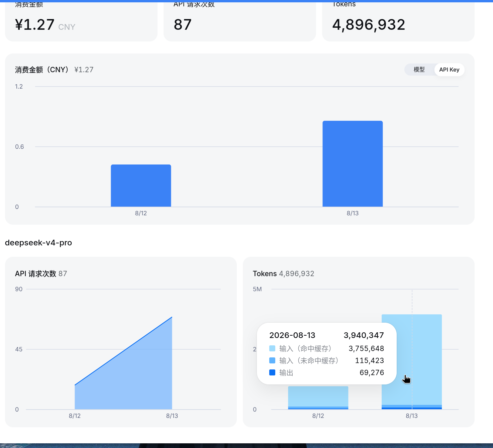Click the 8/13 spending bar

pyautogui.click(x=353, y=164)
